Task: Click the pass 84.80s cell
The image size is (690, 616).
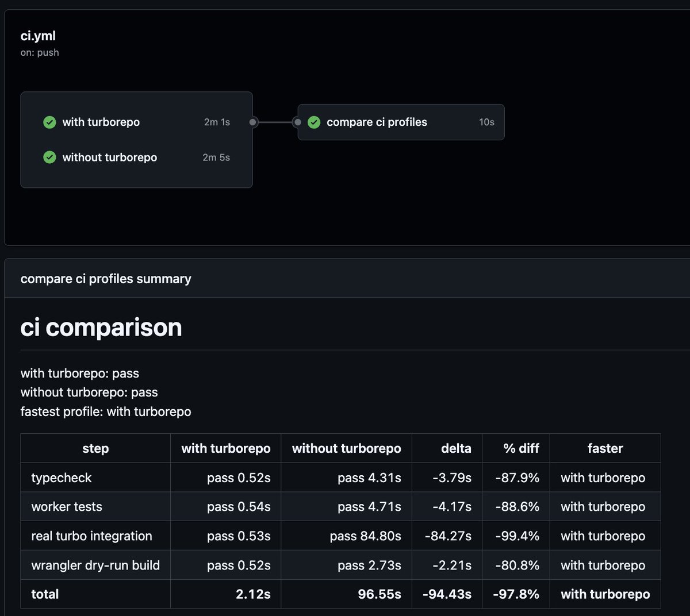Action: (346, 536)
